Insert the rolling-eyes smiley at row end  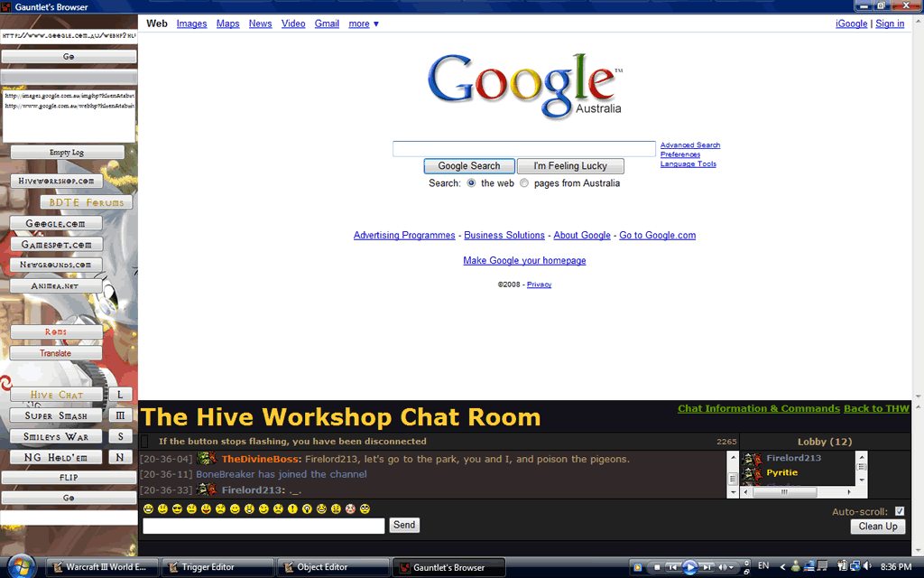coord(365,509)
